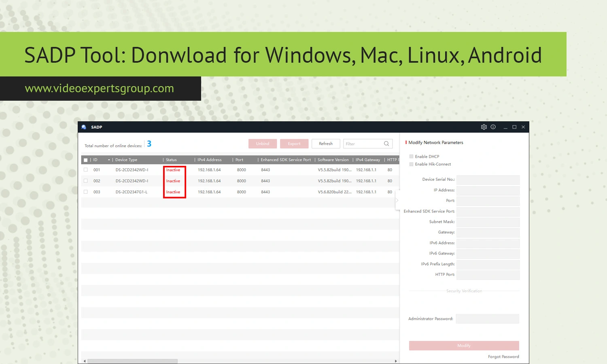
Task: Select DS-2CD2342WD-I in row 002
Action: (132, 181)
